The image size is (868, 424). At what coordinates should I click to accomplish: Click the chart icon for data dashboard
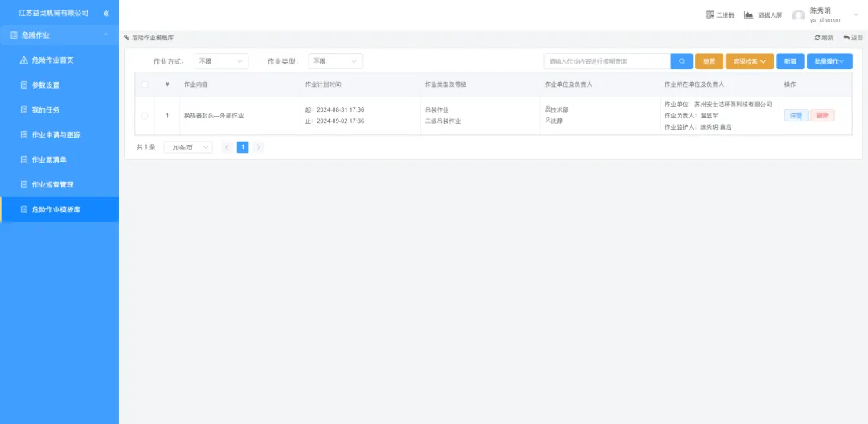click(x=748, y=14)
